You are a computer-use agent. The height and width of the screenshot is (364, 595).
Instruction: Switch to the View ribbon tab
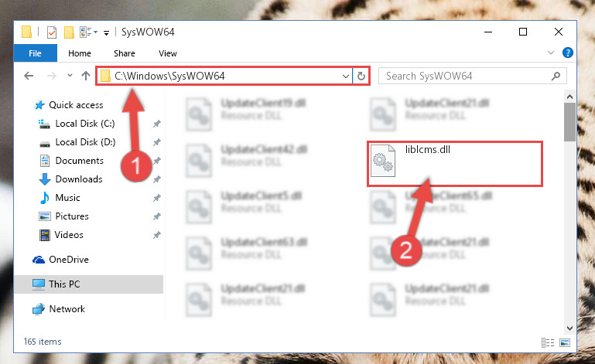168,53
